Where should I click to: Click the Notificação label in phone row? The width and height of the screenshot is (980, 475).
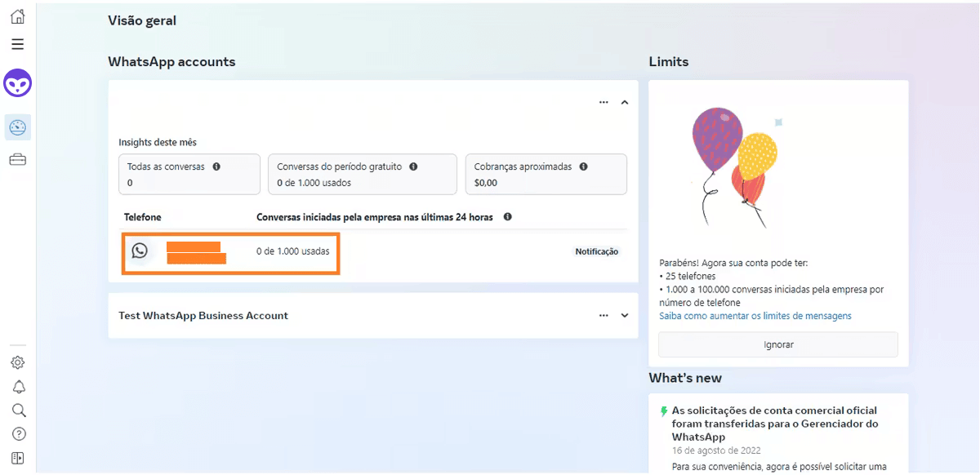pos(596,252)
